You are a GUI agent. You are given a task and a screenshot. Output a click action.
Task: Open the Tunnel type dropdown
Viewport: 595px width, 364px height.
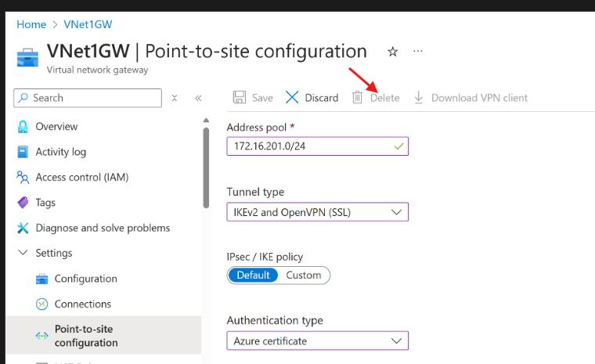tap(317, 212)
